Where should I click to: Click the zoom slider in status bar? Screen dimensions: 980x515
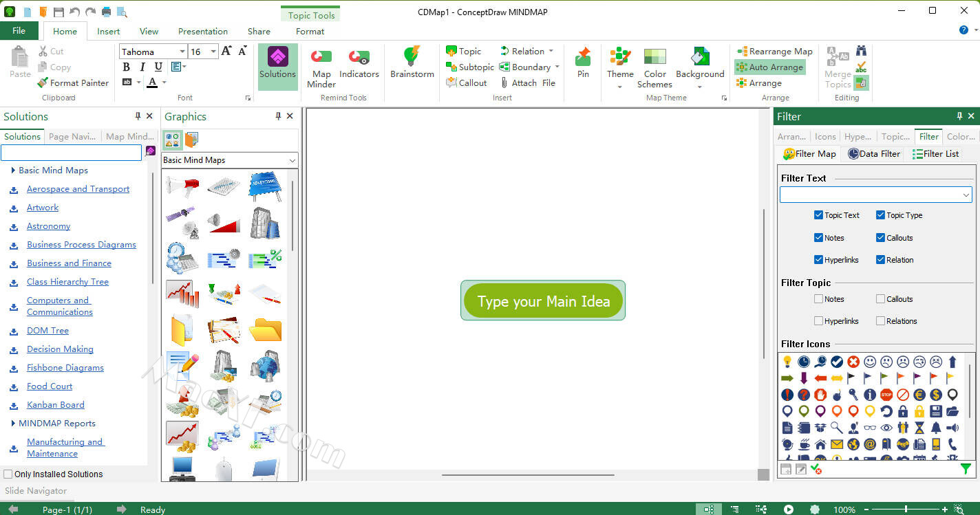point(906,509)
